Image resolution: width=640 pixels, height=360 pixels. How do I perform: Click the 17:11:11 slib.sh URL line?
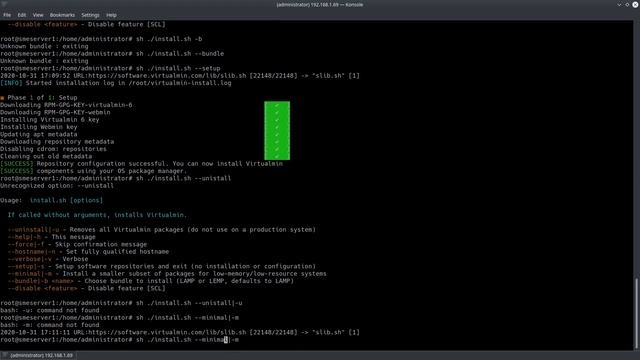pyautogui.click(x=180, y=333)
